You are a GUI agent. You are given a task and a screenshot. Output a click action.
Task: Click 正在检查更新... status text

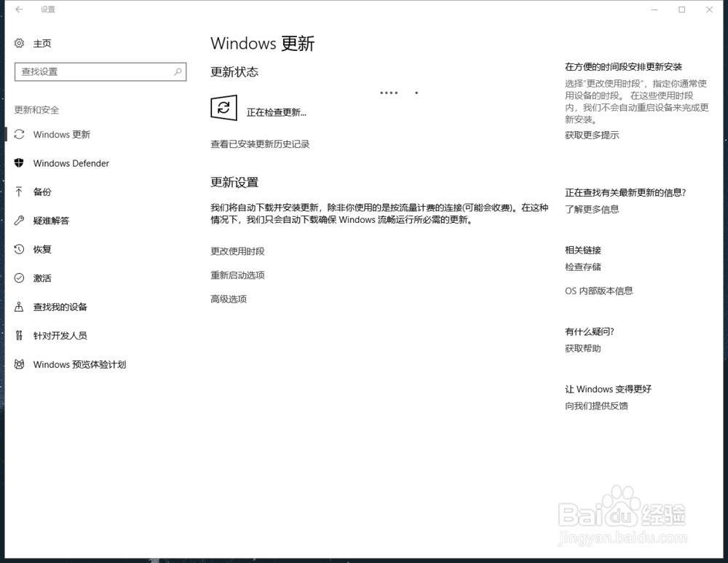coord(276,112)
